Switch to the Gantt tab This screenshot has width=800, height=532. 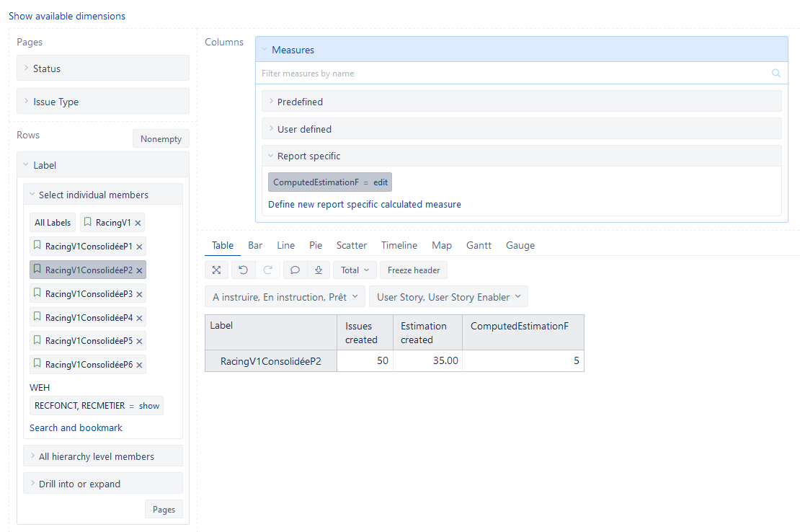pos(479,245)
